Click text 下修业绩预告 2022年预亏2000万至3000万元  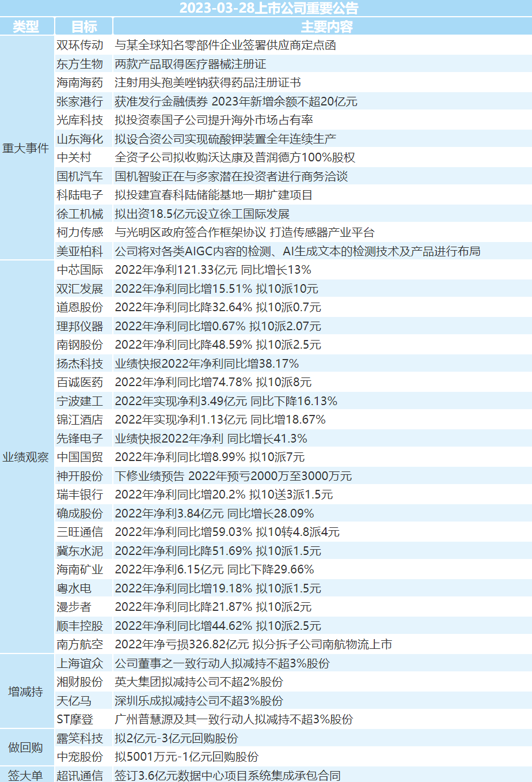tap(233, 476)
